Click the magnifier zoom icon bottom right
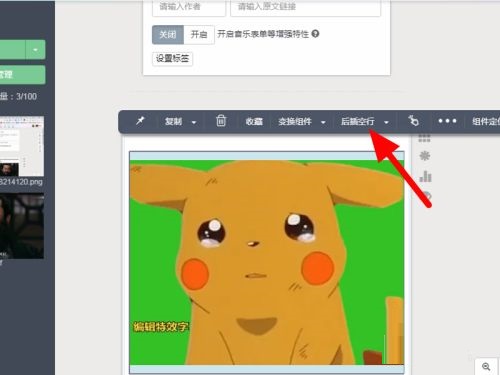500x375 pixels. click(486, 367)
